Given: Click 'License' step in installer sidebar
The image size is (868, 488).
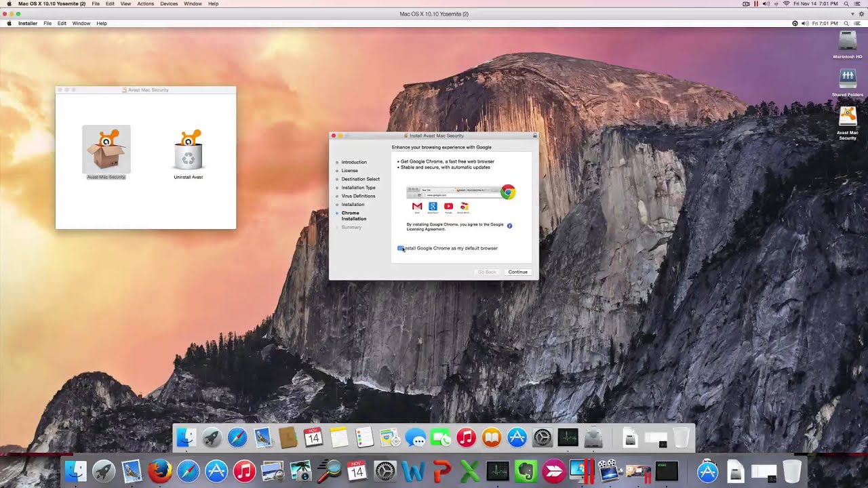Looking at the screenshot, I should (x=349, y=171).
